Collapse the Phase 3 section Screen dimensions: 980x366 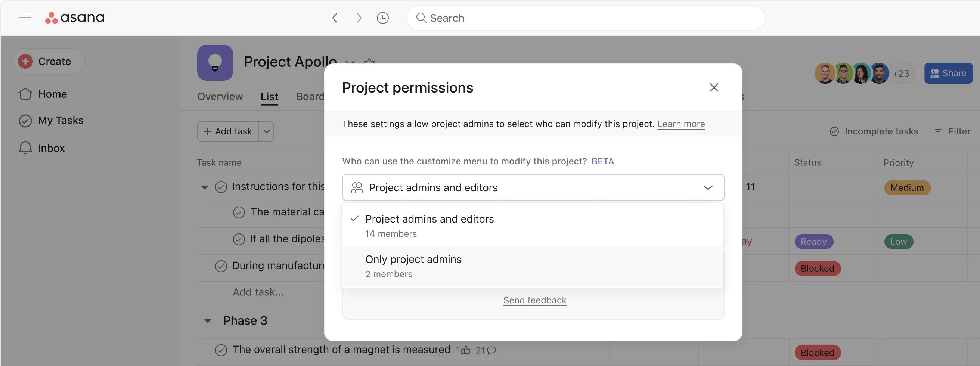coord(207,320)
